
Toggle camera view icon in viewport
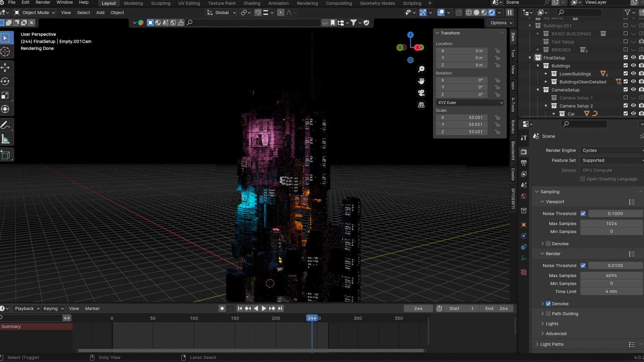[421, 93]
